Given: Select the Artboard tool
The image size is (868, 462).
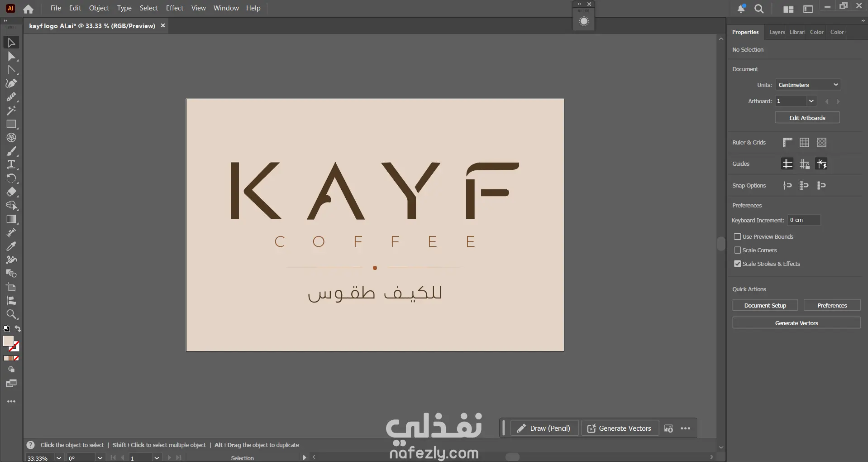Looking at the screenshot, I should pyautogui.click(x=11, y=287).
